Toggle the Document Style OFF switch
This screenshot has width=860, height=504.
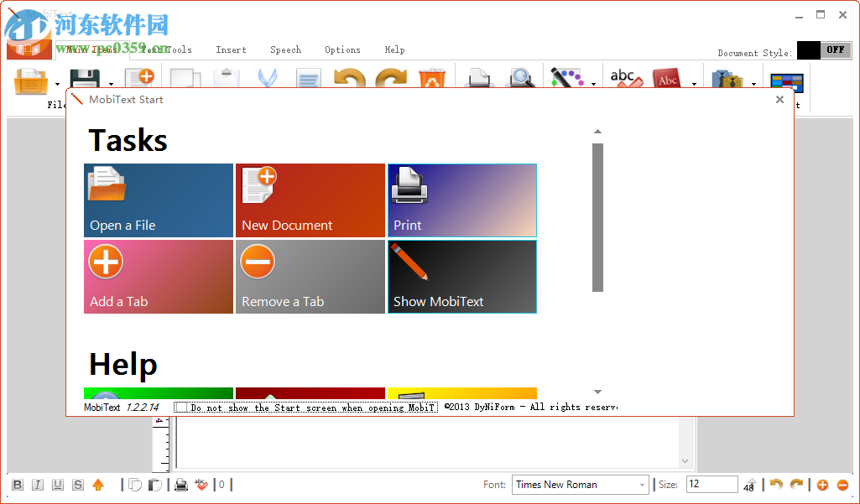click(x=824, y=50)
